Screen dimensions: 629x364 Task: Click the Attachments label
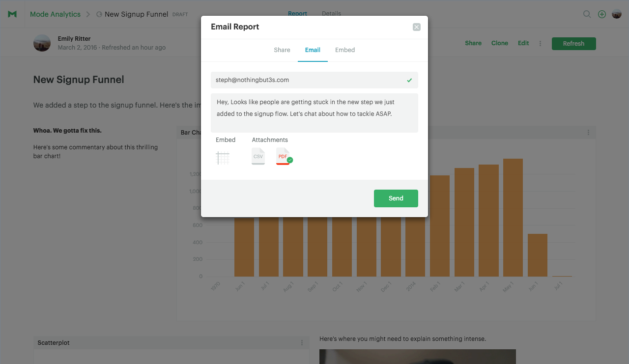(x=270, y=140)
